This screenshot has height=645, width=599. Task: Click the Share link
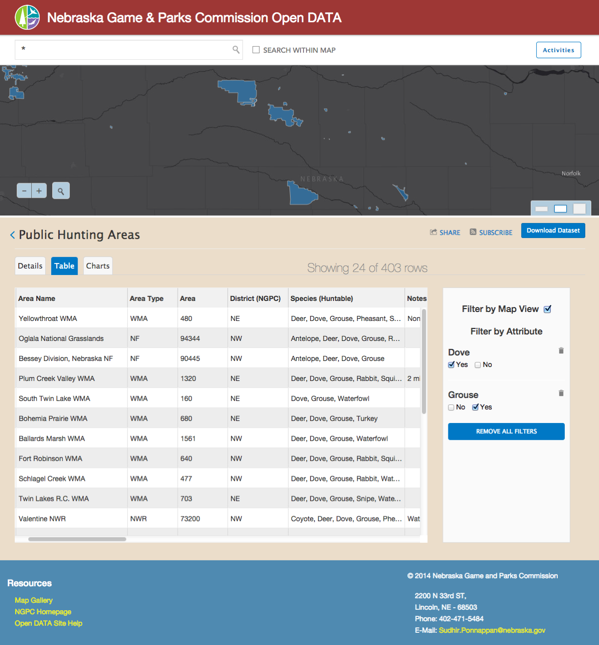click(x=445, y=232)
